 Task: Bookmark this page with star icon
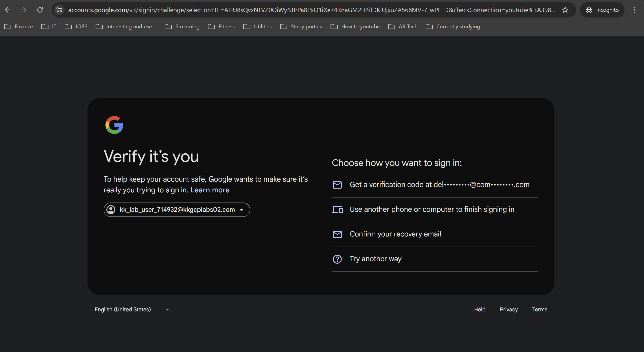coord(565,10)
